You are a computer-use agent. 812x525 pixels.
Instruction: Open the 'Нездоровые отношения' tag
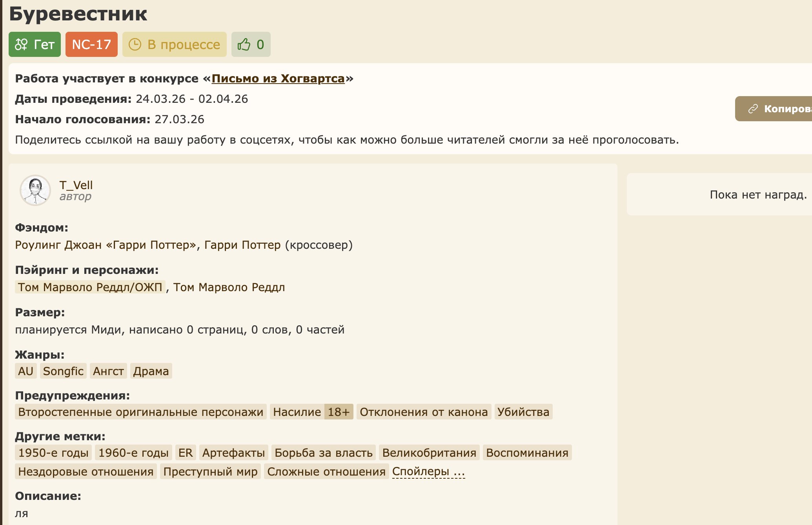[x=86, y=472]
